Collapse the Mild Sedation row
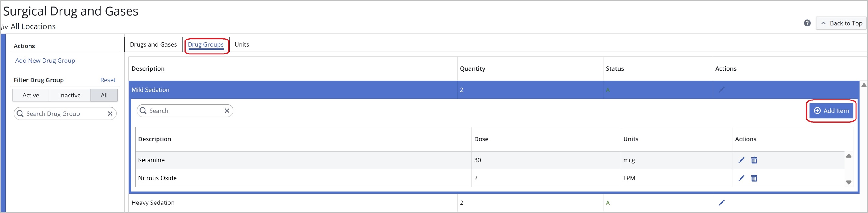The image size is (868, 213). pyautogui.click(x=150, y=90)
